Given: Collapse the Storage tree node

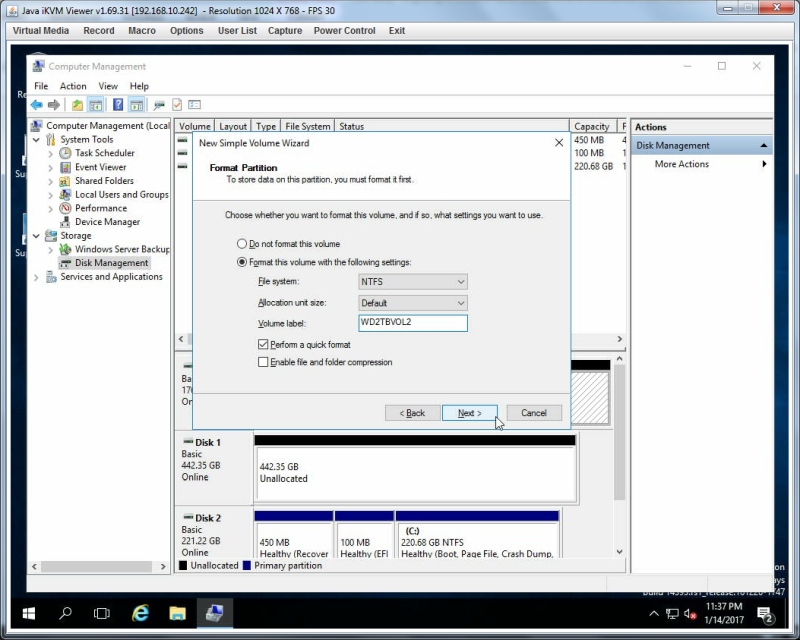Looking at the screenshot, I should pyautogui.click(x=36, y=236).
